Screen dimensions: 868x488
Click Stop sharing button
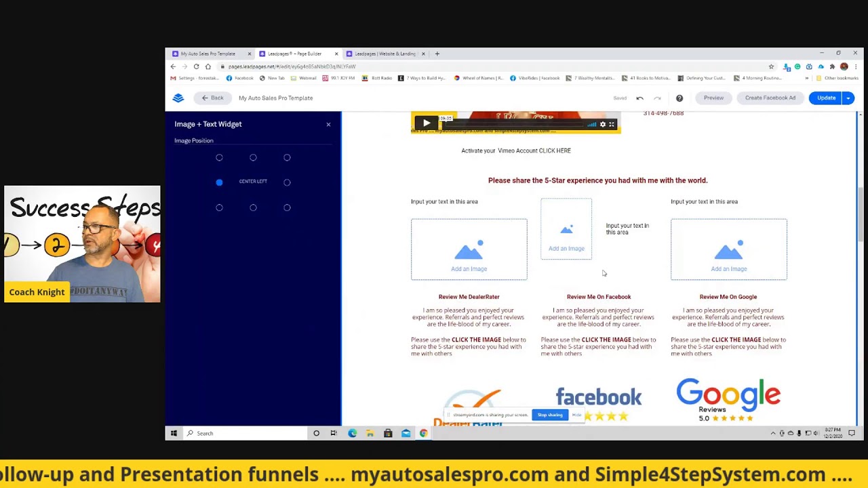pyautogui.click(x=550, y=415)
